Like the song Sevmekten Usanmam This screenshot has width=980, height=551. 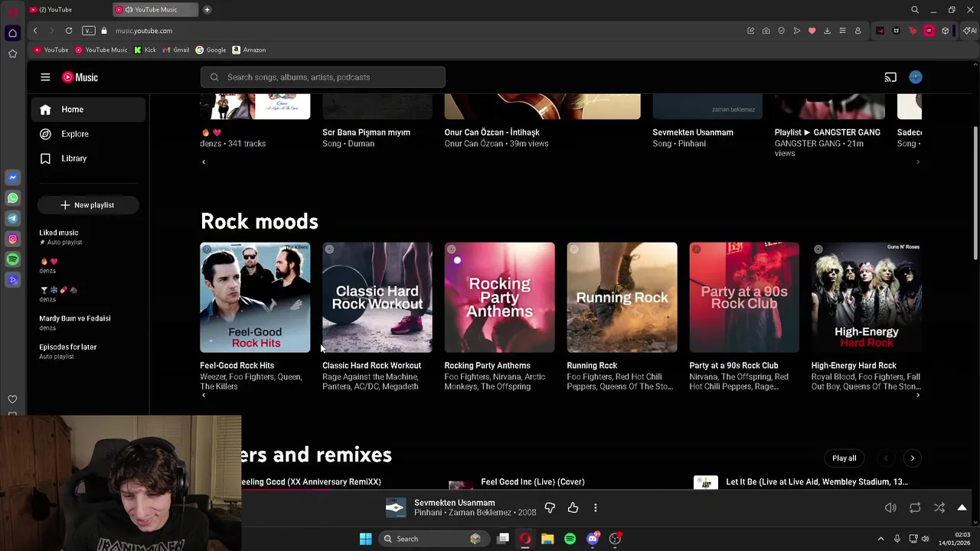point(573,507)
